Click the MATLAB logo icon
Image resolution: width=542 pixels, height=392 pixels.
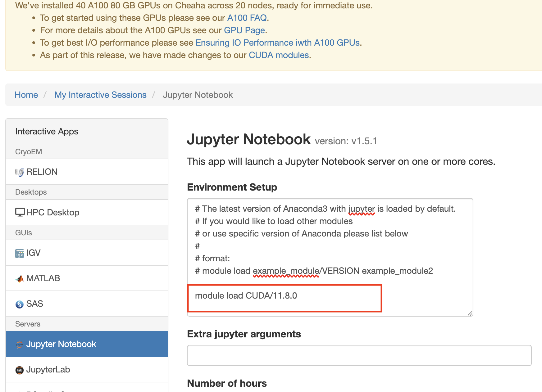pos(19,279)
